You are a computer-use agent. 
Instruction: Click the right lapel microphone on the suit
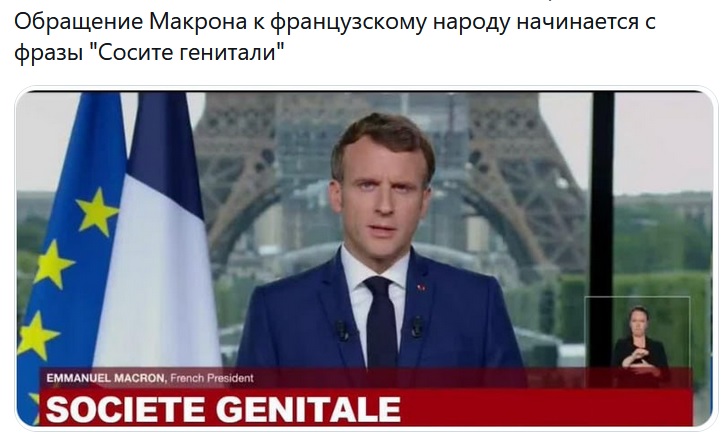[x=416, y=326]
